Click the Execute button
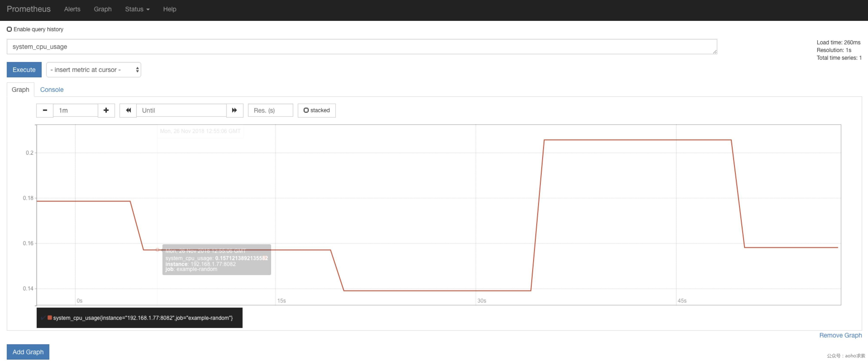Image resolution: width=868 pixels, height=361 pixels. (x=24, y=70)
